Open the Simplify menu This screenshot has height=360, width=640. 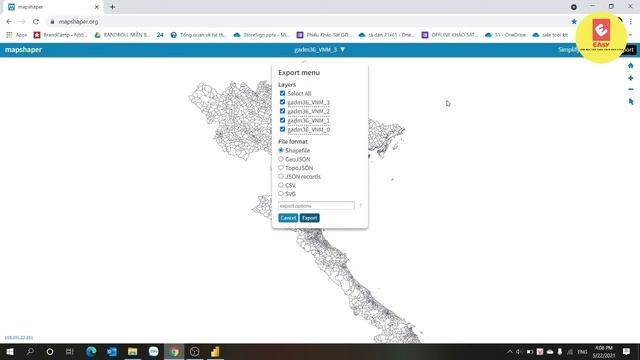568,50
